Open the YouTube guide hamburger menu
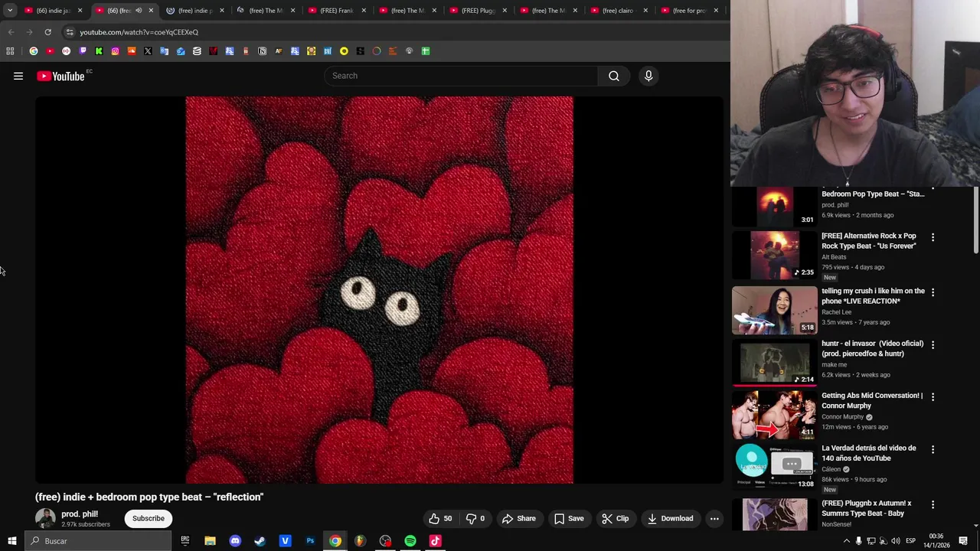 tap(18, 76)
